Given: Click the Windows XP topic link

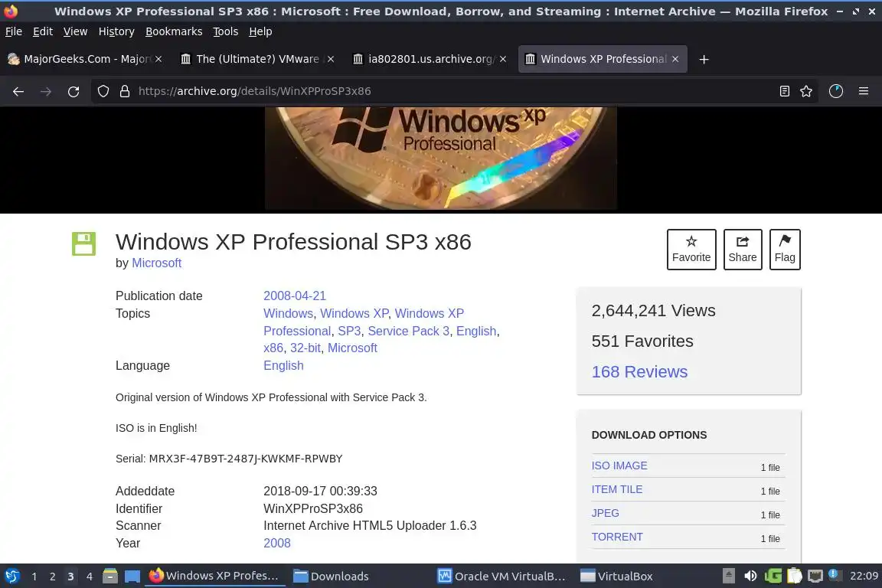Looking at the screenshot, I should pyautogui.click(x=354, y=313).
